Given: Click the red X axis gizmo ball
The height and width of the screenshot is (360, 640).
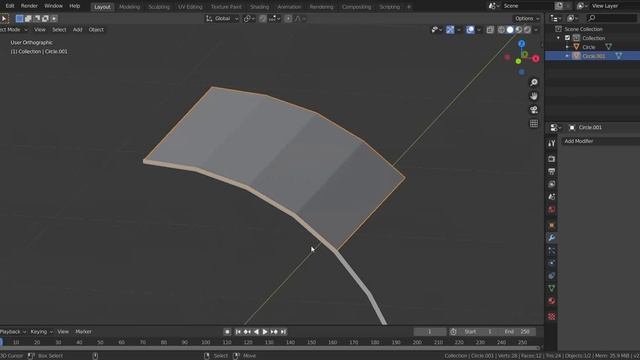Looking at the screenshot, I should [x=536, y=59].
